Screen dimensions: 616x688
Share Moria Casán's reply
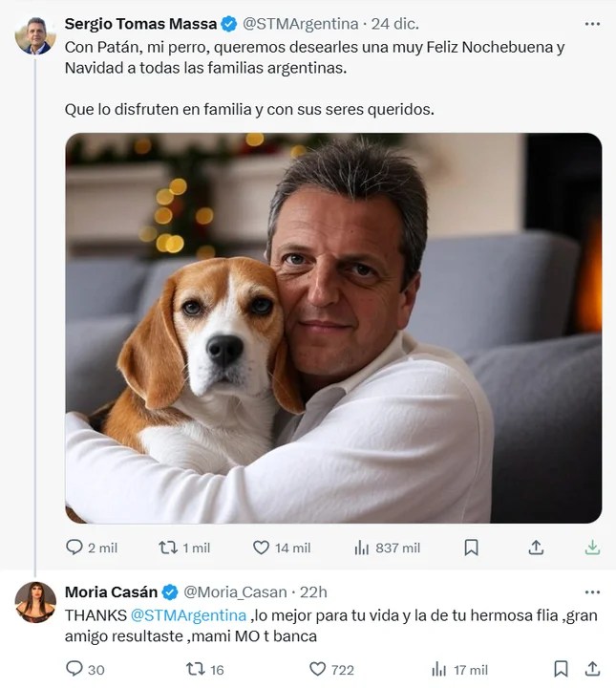click(x=592, y=669)
